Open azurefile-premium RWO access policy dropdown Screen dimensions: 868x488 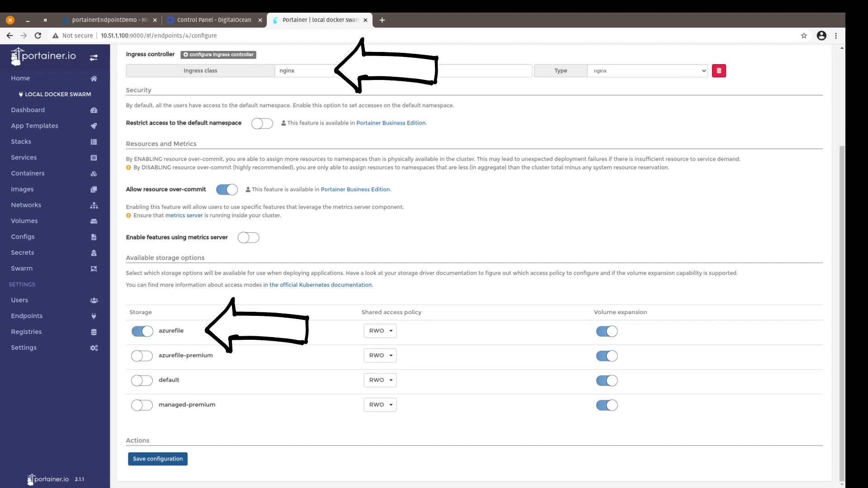pos(380,356)
